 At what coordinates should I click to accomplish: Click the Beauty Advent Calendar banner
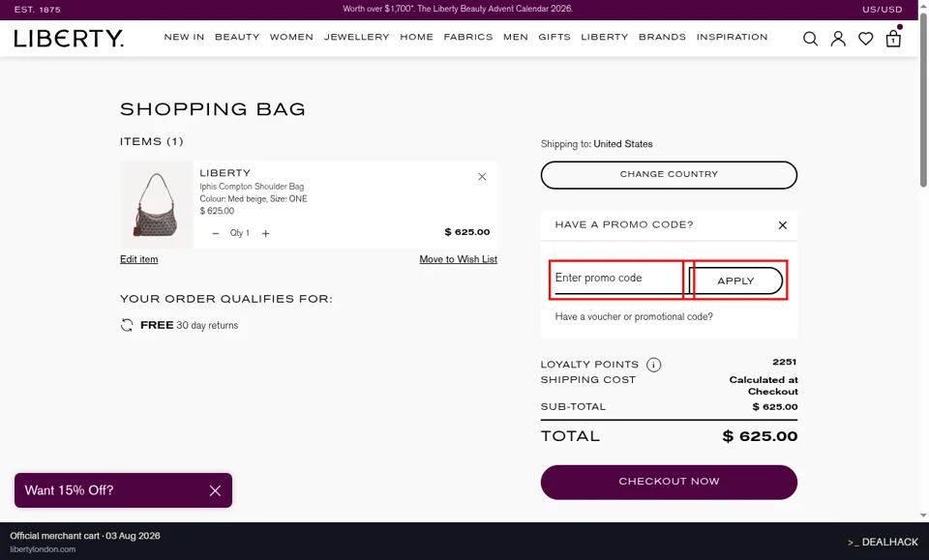458,9
